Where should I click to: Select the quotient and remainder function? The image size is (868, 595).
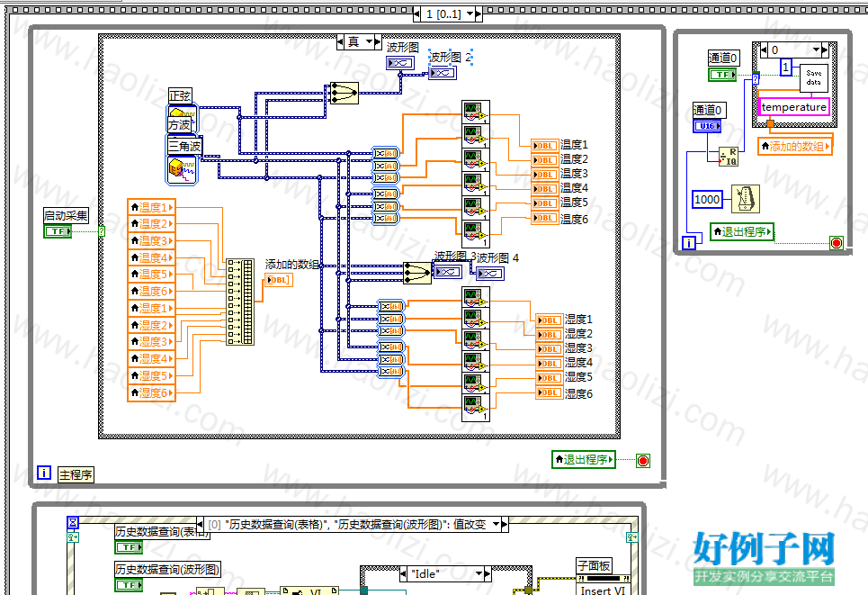(x=729, y=157)
